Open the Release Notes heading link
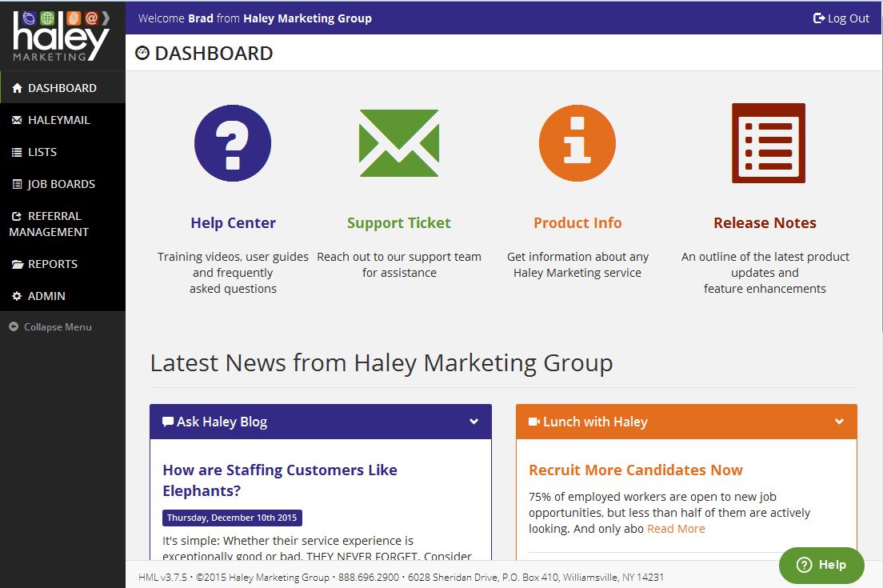The height and width of the screenshot is (588, 883). click(765, 223)
